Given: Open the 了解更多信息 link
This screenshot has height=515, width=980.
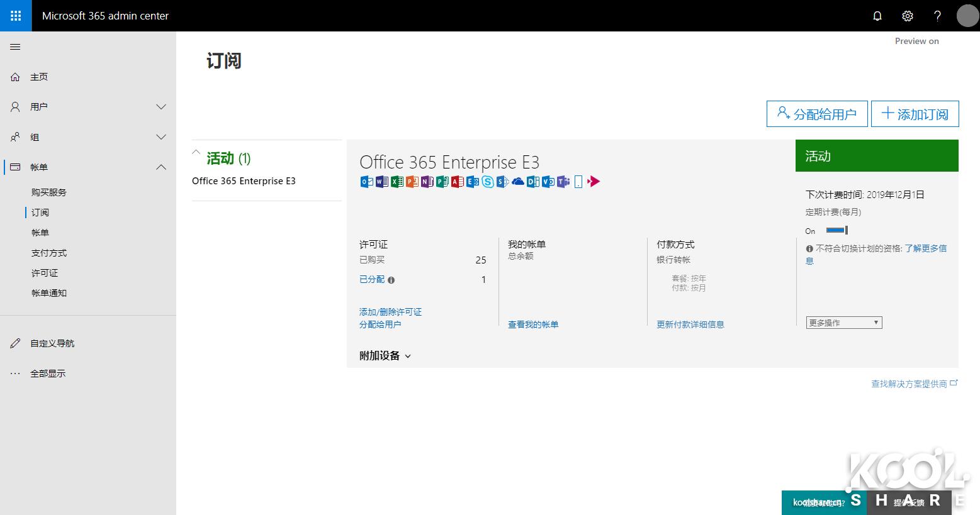Looking at the screenshot, I should point(926,248).
